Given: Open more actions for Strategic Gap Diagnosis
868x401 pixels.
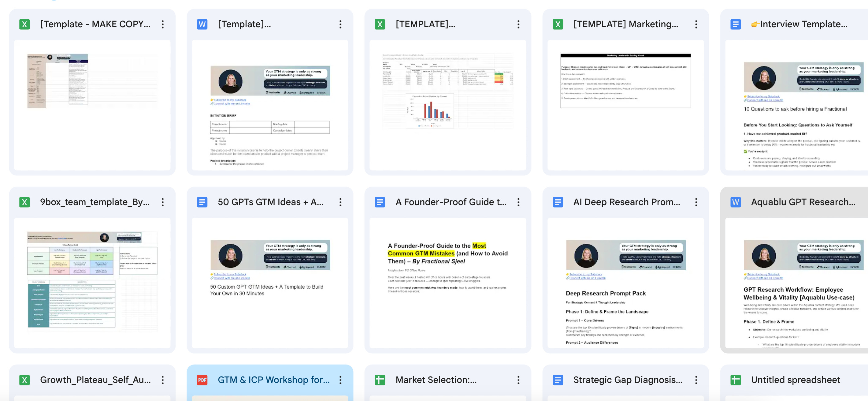Looking at the screenshot, I should click(x=696, y=380).
